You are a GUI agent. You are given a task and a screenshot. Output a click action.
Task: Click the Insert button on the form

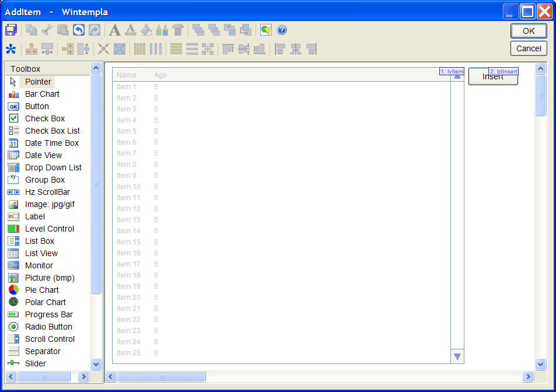point(493,76)
